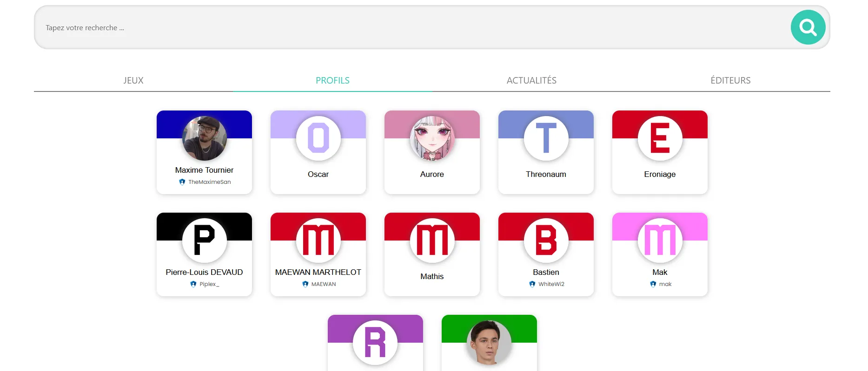
Task: Click the shield badge next to Piplex_
Action: [x=193, y=284]
